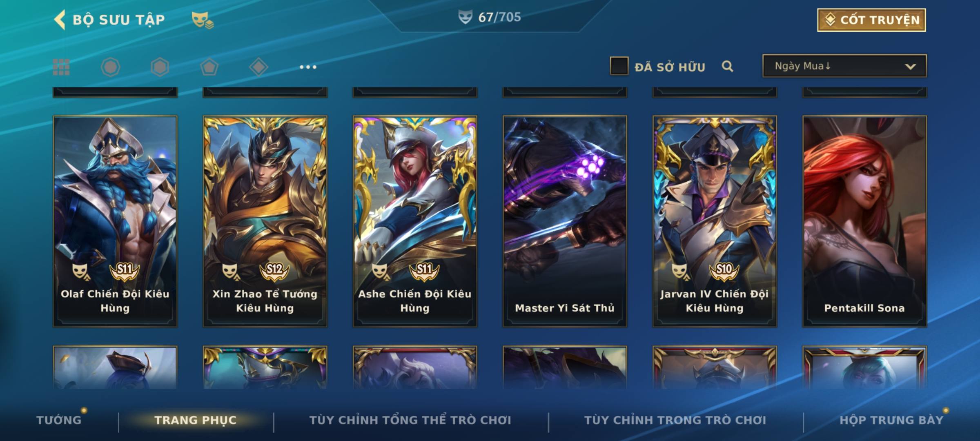Click the chevron arrow on sort dropdown
Screen dimensions: 980x441
click(x=910, y=67)
